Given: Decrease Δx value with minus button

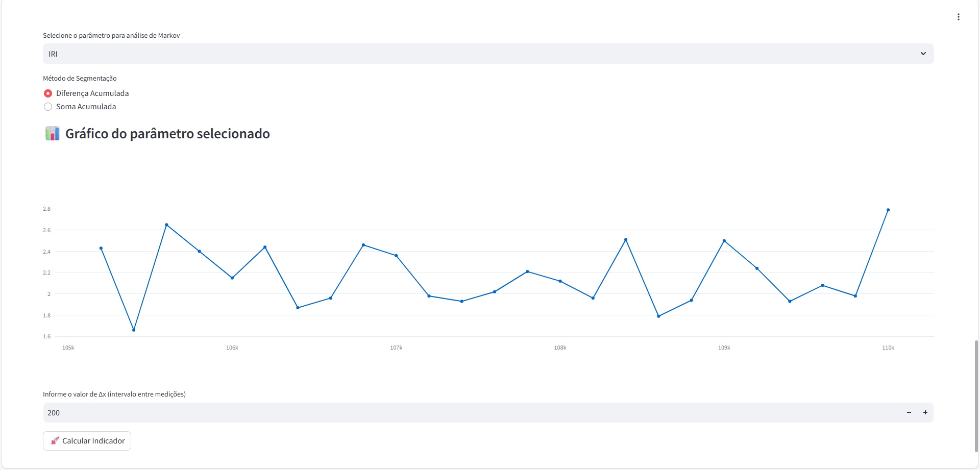Looking at the screenshot, I should click(x=909, y=412).
